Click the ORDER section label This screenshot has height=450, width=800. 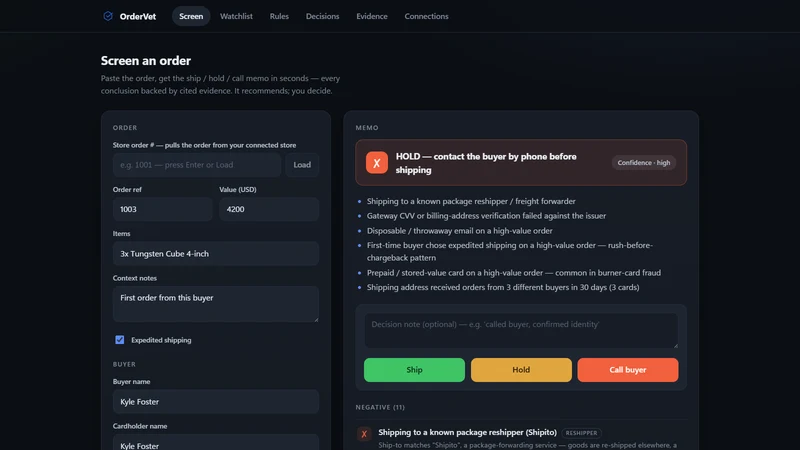coord(125,128)
